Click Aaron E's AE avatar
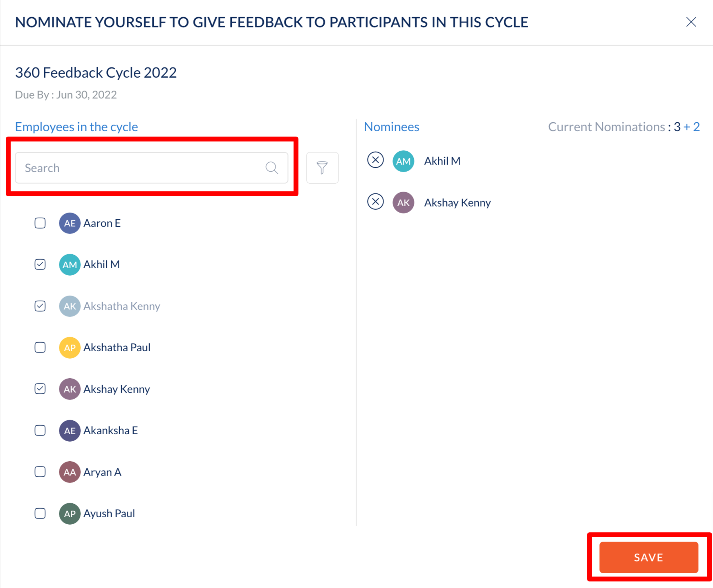713x588 pixels. click(x=70, y=223)
